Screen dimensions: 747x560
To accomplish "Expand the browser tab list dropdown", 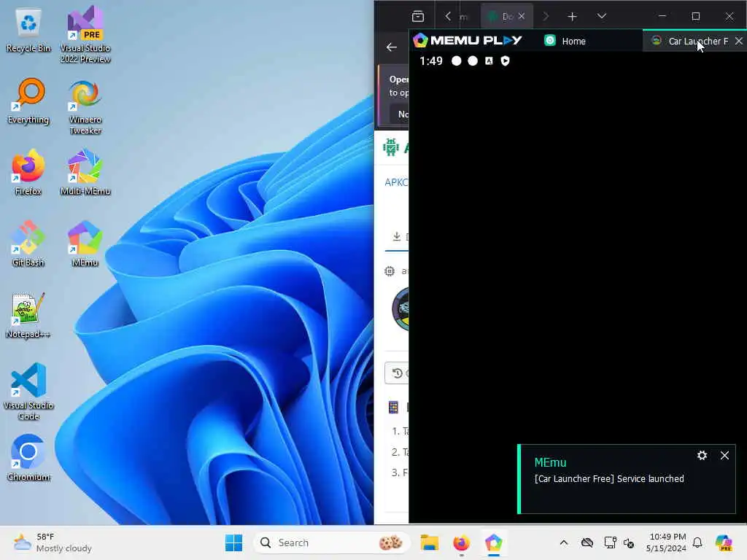I will tap(602, 16).
